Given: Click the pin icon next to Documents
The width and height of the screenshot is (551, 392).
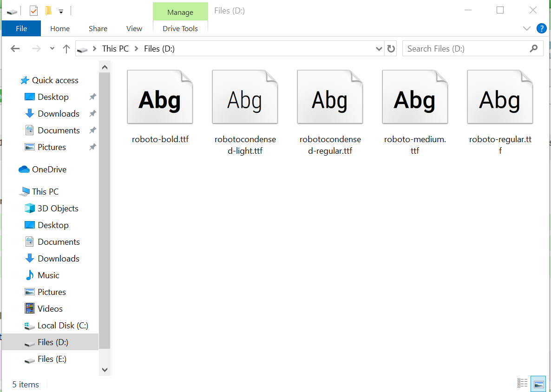Looking at the screenshot, I should pyautogui.click(x=93, y=131).
